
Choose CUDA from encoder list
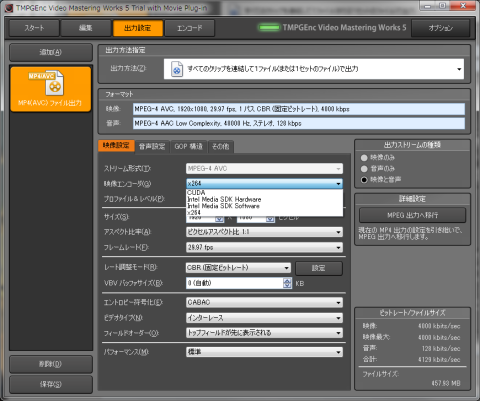(x=264, y=193)
